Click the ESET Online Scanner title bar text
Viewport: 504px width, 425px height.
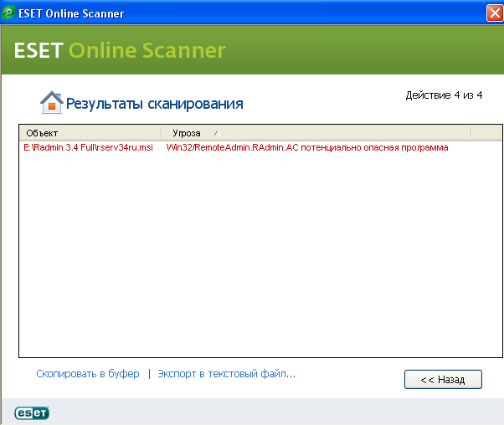(x=69, y=12)
